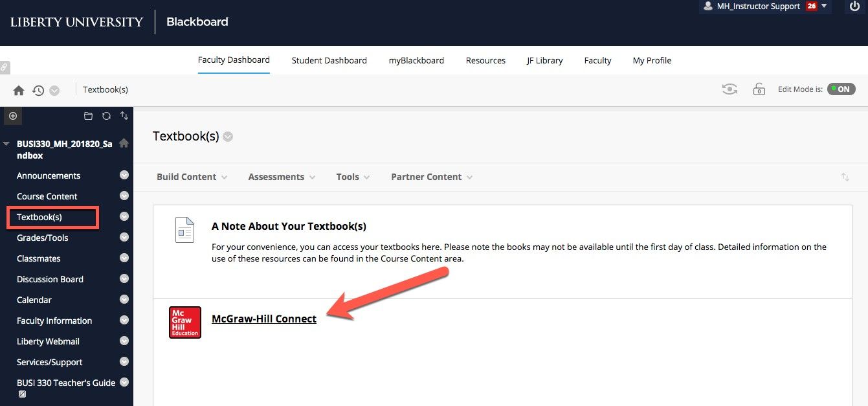Open Classmates in the course menu
This screenshot has height=406, width=868.
click(39, 258)
